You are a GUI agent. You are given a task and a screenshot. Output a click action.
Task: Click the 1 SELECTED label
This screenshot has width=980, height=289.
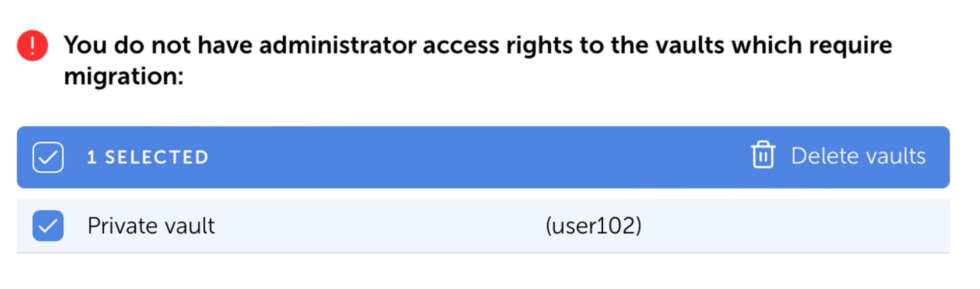point(148,157)
